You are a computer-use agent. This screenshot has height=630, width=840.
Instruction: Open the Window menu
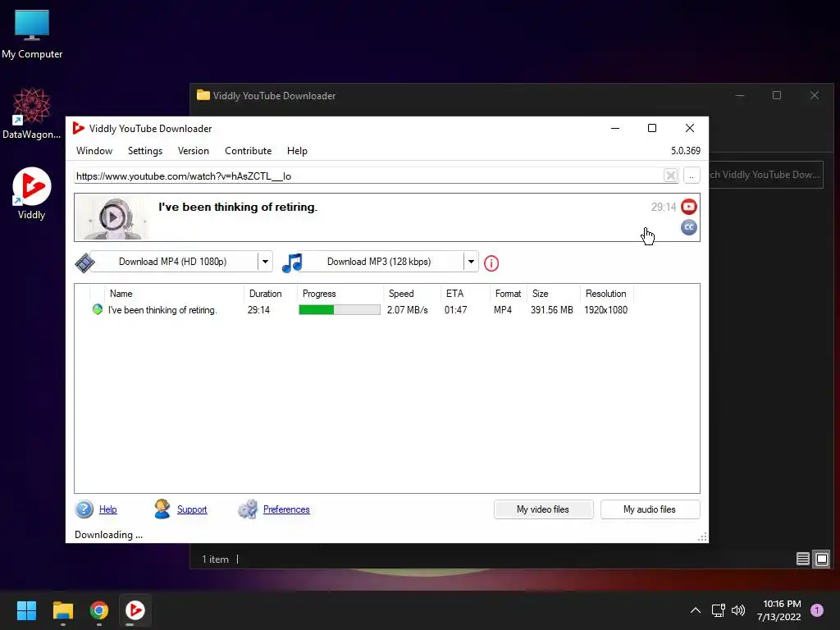94,151
